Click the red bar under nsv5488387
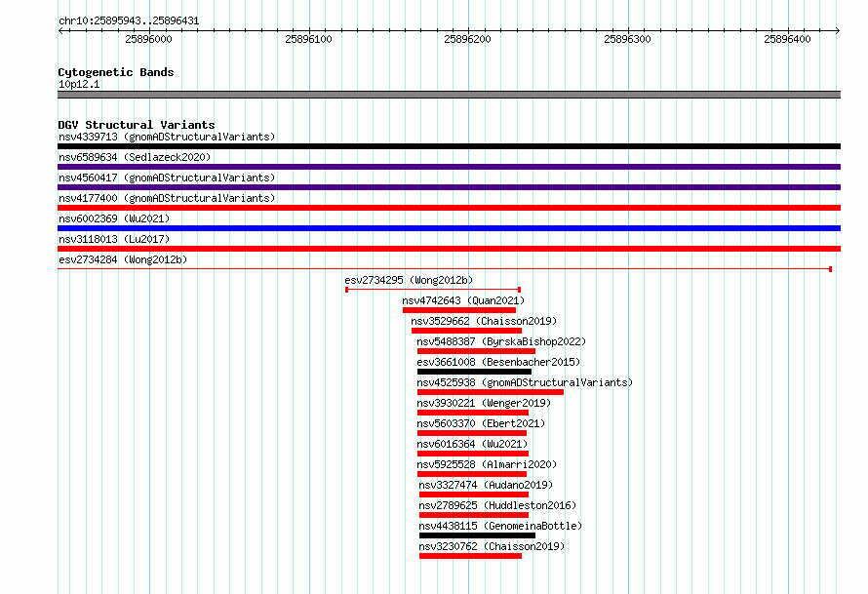Viewport: 868px width, 594px height. [x=476, y=351]
